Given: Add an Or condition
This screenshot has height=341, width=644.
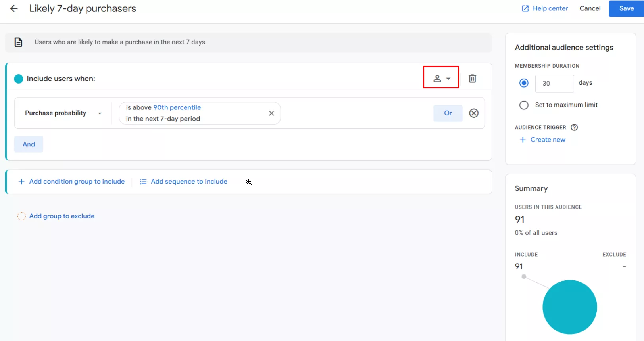Looking at the screenshot, I should pyautogui.click(x=448, y=113).
